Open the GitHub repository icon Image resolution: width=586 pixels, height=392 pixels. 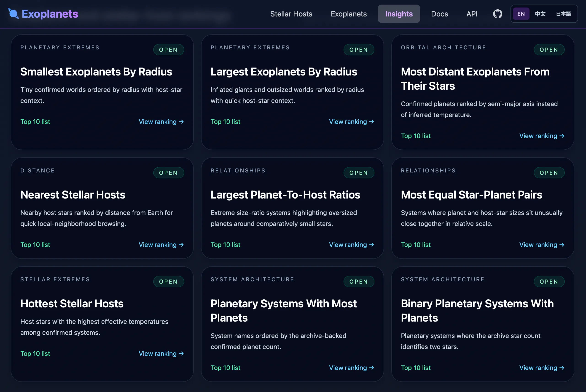(497, 14)
